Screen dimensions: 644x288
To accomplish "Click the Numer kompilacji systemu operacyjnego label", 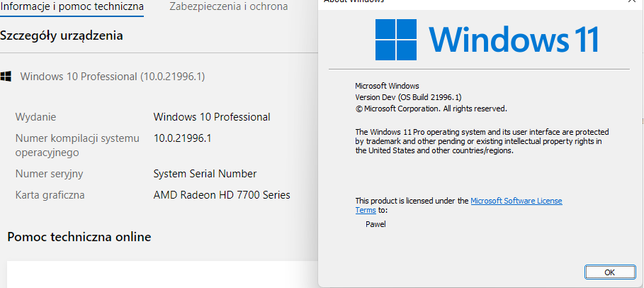I will (x=77, y=145).
